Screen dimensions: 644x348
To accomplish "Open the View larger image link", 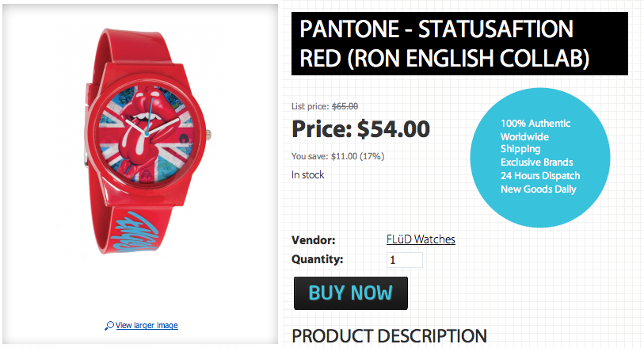I will pos(147,326).
